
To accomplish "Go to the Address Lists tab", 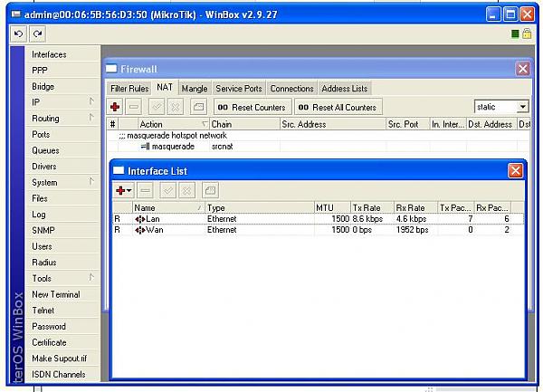I will click(x=344, y=89).
